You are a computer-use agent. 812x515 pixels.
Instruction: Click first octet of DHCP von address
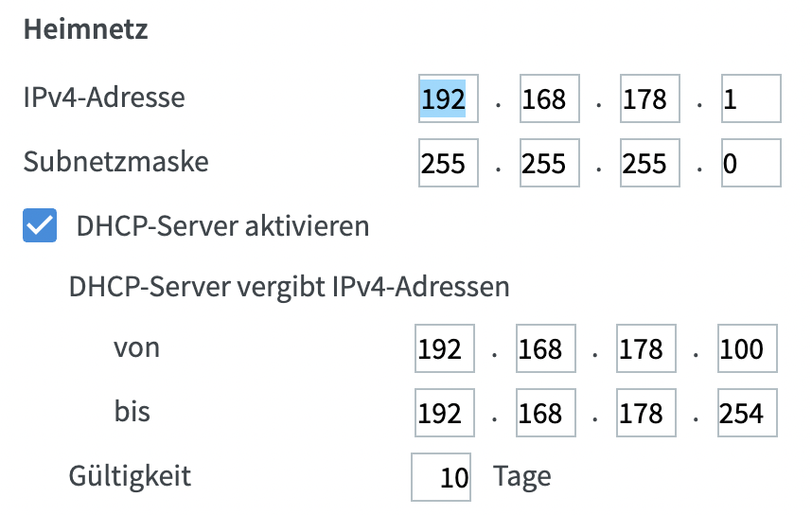(444, 348)
